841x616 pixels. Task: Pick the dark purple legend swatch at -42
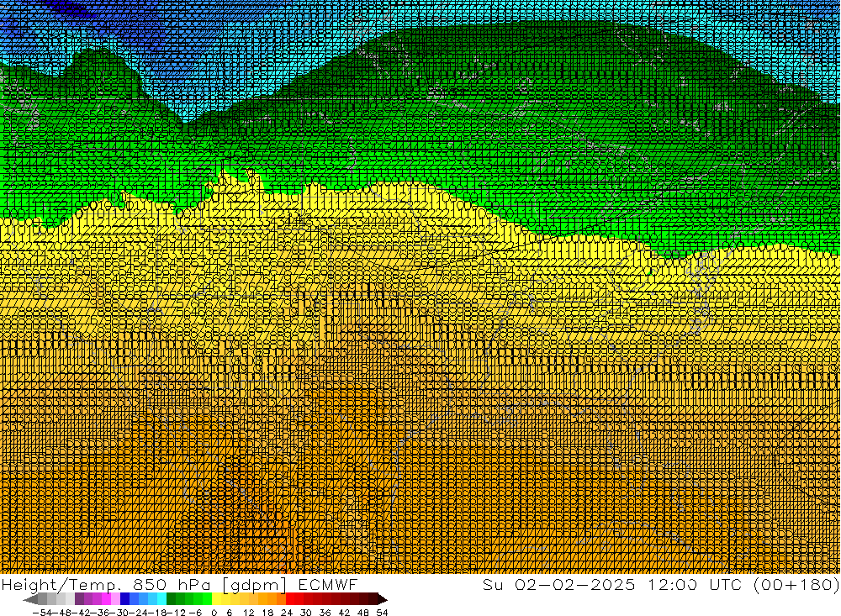pos(79,599)
